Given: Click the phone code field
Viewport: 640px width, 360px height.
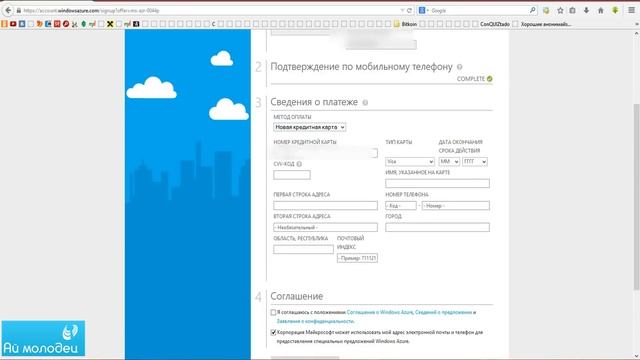Looking at the screenshot, I should (x=401, y=206).
